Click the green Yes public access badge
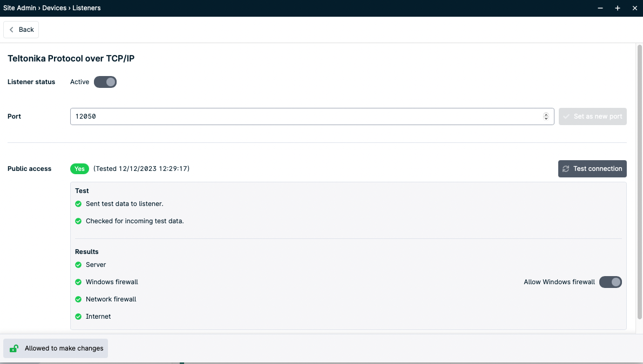 (79, 169)
